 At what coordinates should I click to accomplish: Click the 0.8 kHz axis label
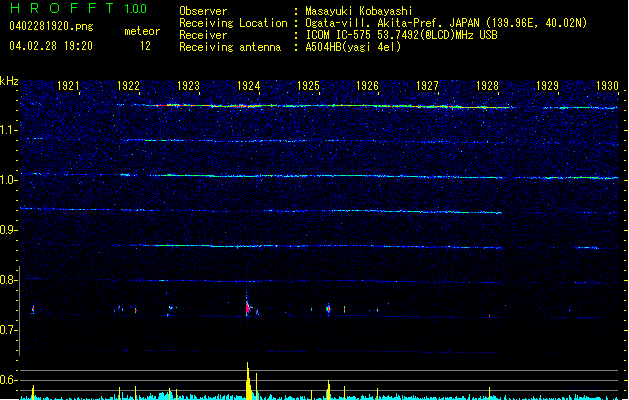[9, 280]
